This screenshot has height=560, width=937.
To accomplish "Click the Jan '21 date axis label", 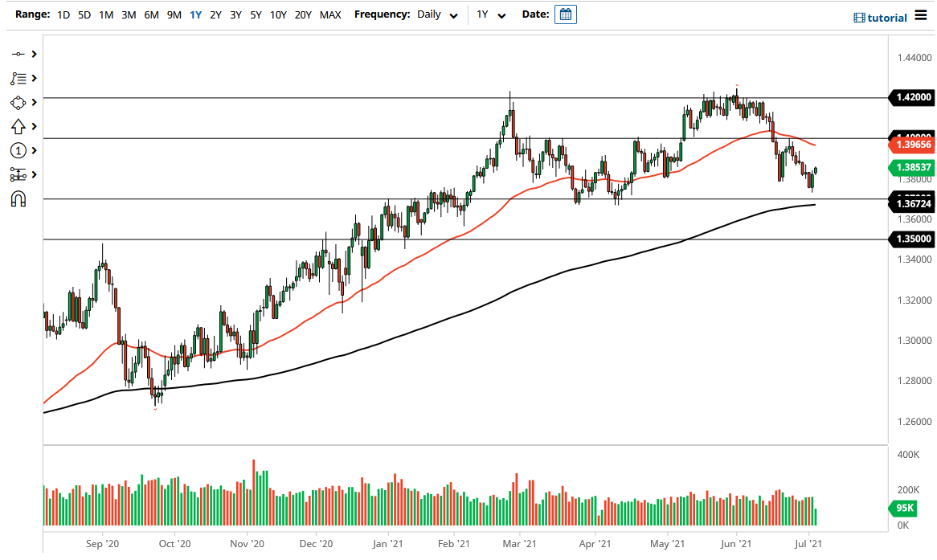I will pyautogui.click(x=387, y=544).
